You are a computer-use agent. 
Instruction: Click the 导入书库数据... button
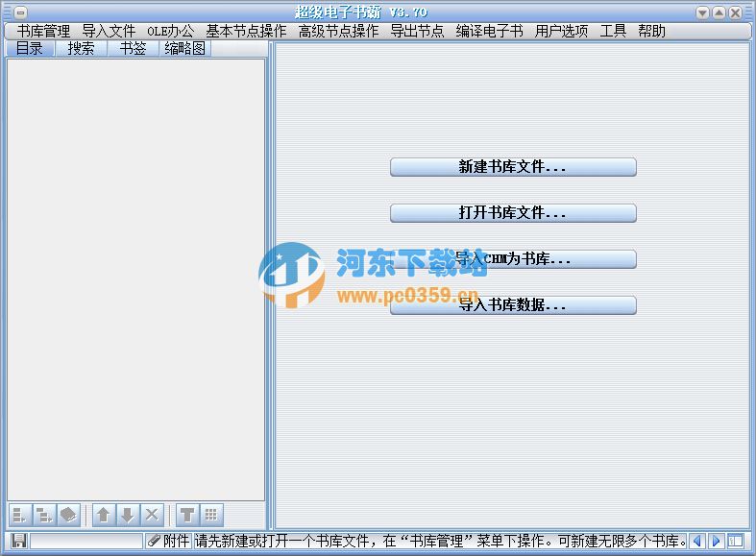pyautogui.click(x=513, y=305)
